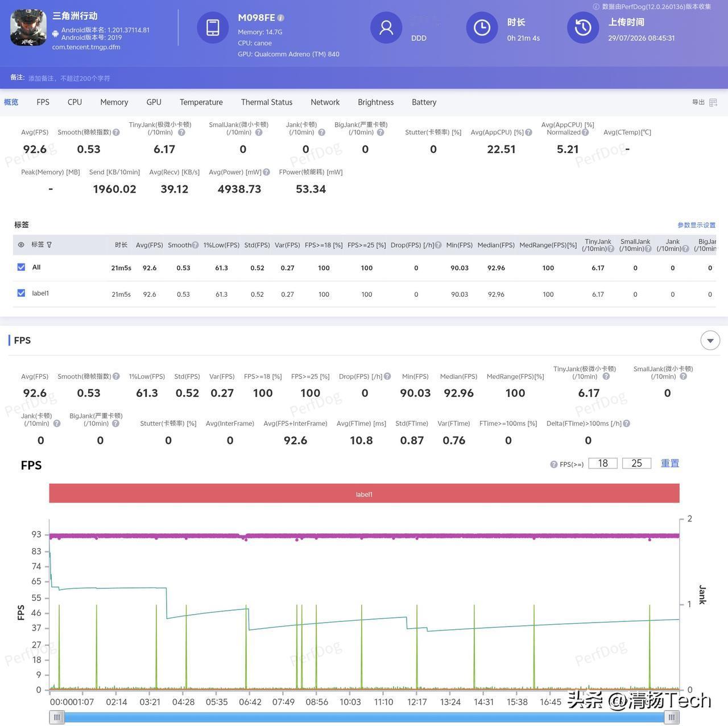728x726 pixels.
Task: Uncheck the All label checkbox
Action: (21, 267)
